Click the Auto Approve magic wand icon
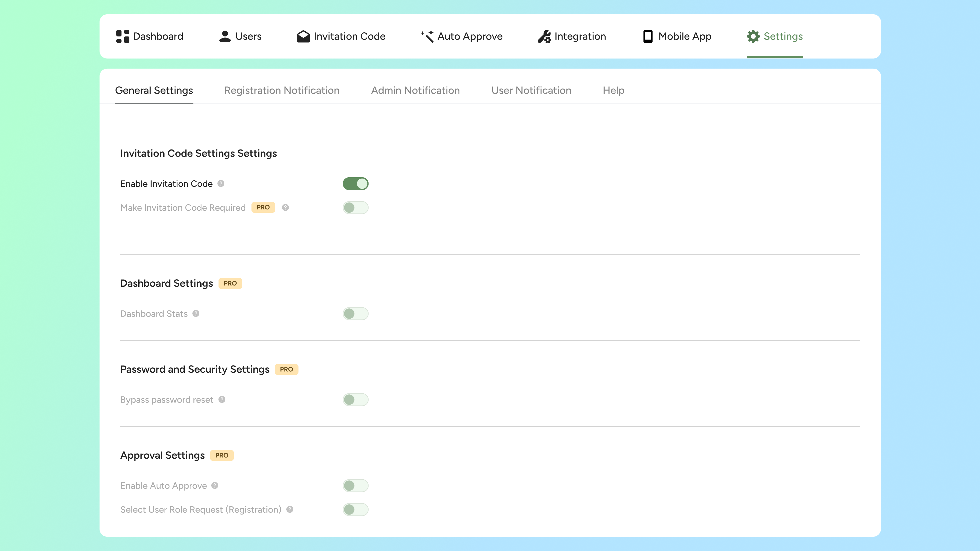The image size is (980, 551). [427, 36]
